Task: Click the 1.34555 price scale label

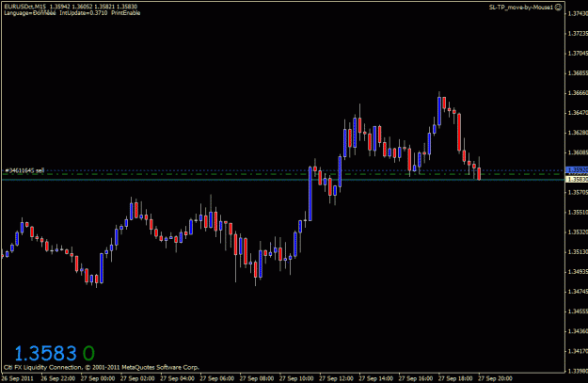Action: pyautogui.click(x=578, y=311)
